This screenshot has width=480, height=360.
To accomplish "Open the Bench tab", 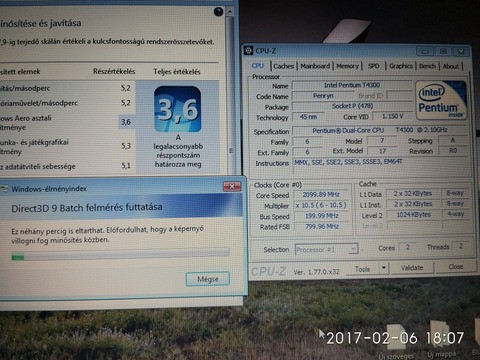I will pyautogui.click(x=427, y=66).
